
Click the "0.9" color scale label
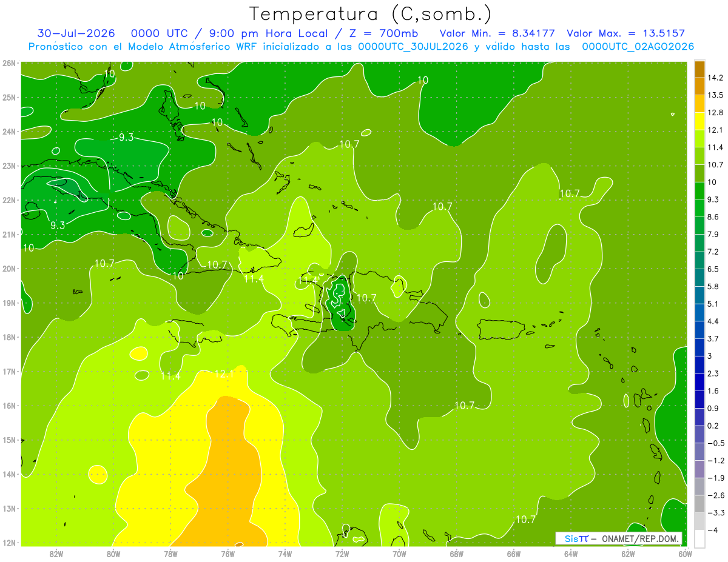click(715, 409)
